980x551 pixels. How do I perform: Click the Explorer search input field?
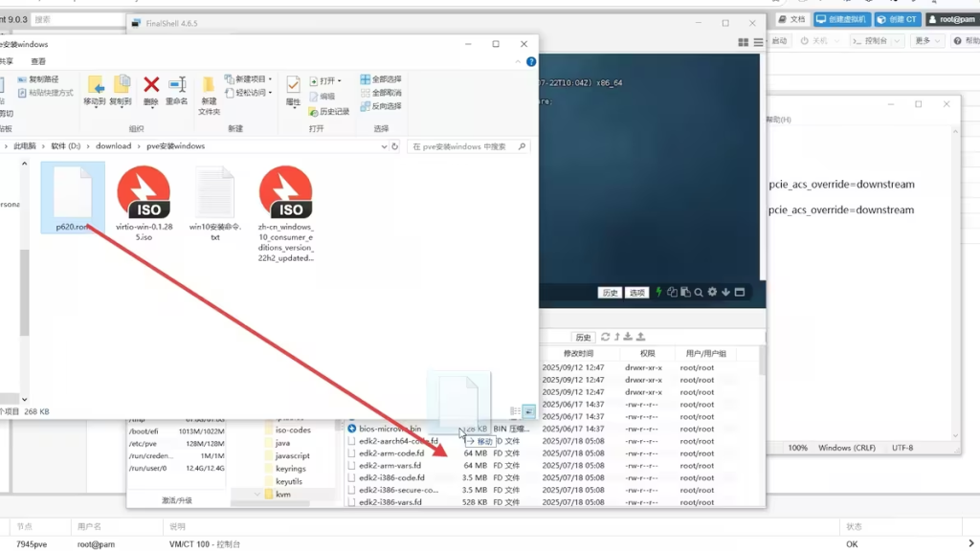tap(464, 146)
